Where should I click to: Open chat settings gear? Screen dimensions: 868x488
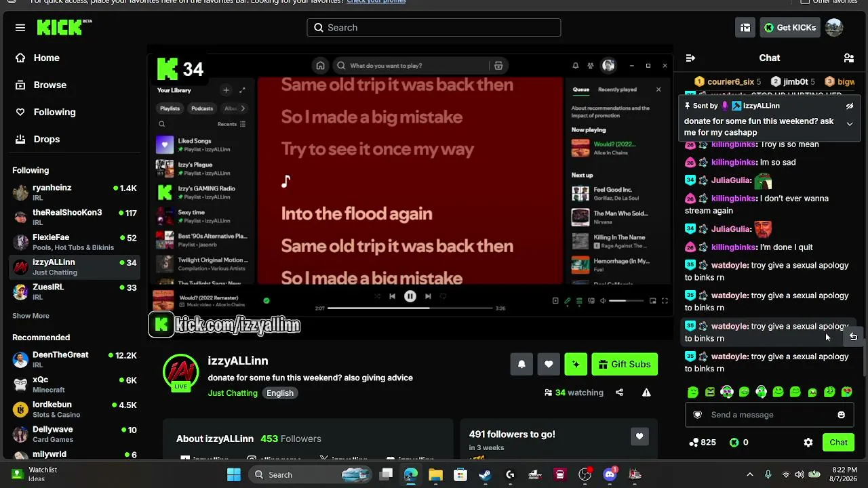tap(808, 443)
